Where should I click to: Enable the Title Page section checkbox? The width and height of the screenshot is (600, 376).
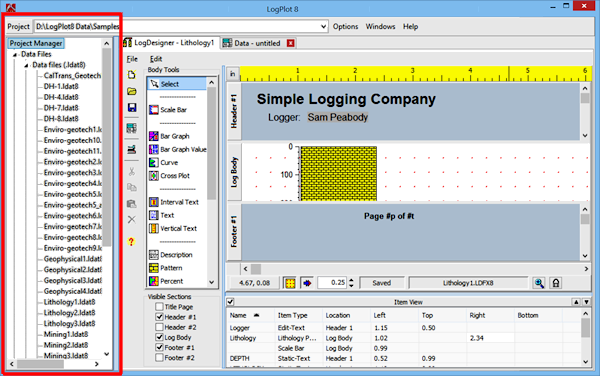point(160,306)
